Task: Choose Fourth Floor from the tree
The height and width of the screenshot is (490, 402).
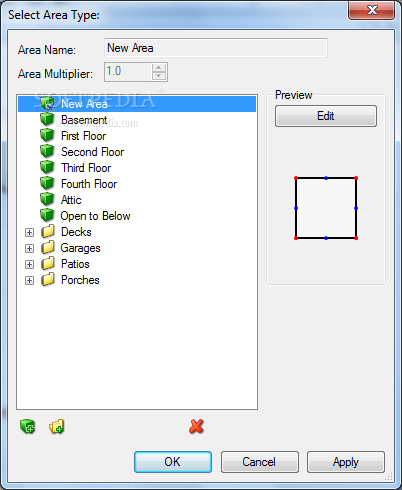Action: (89, 184)
